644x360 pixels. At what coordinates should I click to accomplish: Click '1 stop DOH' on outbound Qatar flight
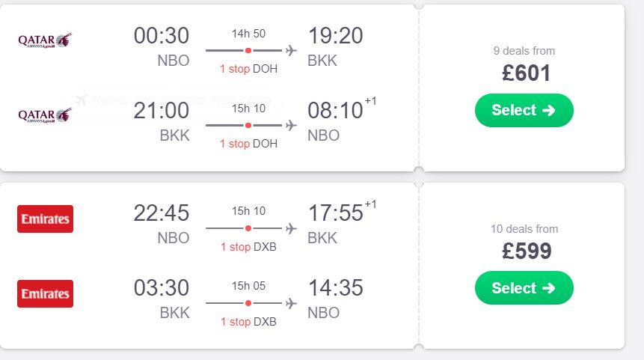click(x=248, y=69)
